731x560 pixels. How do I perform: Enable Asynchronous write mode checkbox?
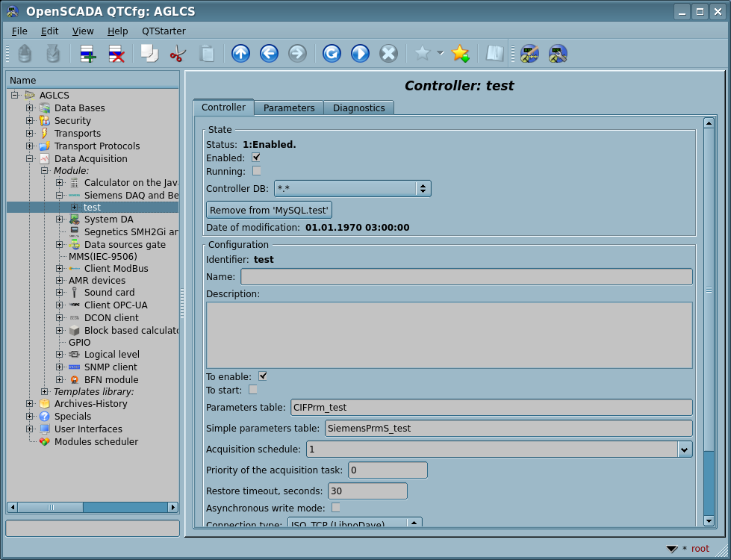336,508
